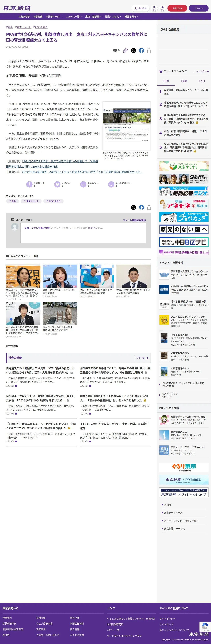Screen dimensions: 211x644
Task: Open the 東京新聞オフィシャルショップ banner
Action: point(184,492)
